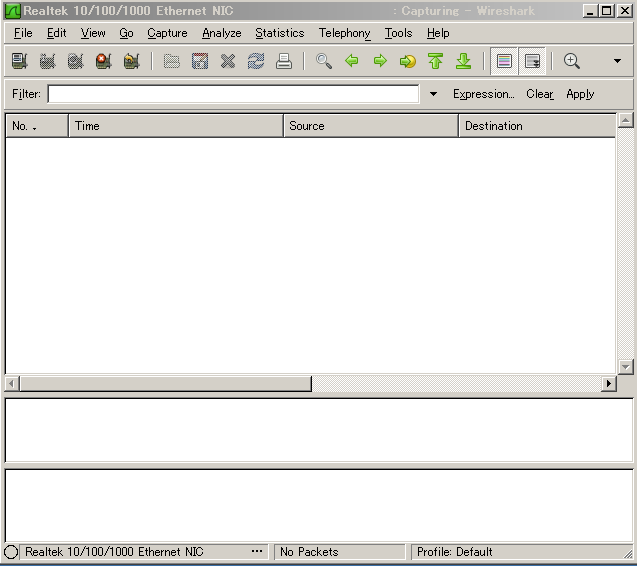This screenshot has height=566, width=637.
Task: Click the horizontal scrollbar left arrow
Action: point(11,384)
